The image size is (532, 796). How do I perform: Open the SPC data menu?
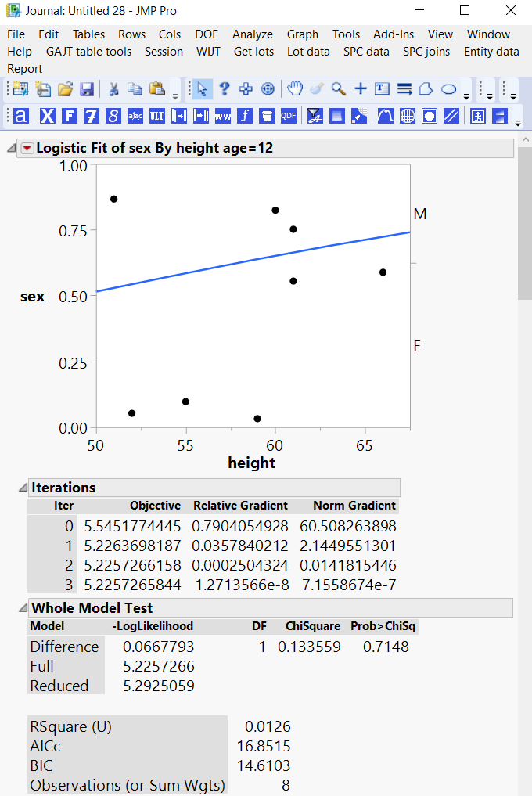point(365,52)
